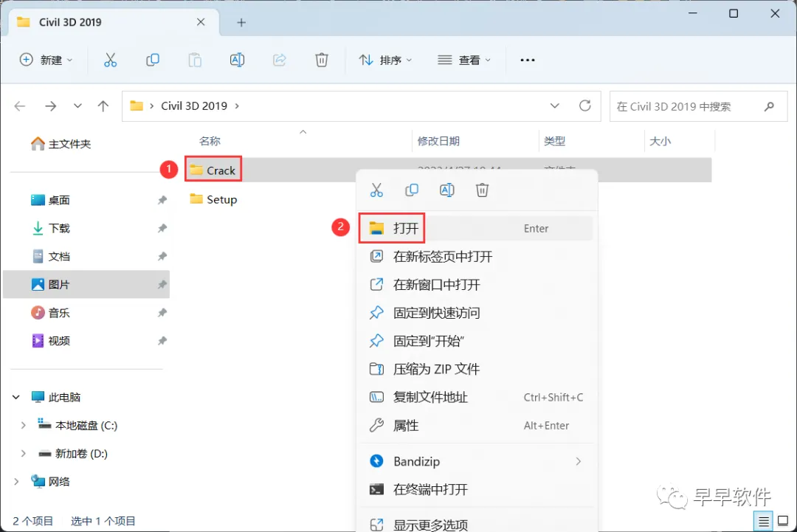Viewport: 797px width, 532px height.
Task: Click the Rename icon in context menu
Action: [x=446, y=190]
